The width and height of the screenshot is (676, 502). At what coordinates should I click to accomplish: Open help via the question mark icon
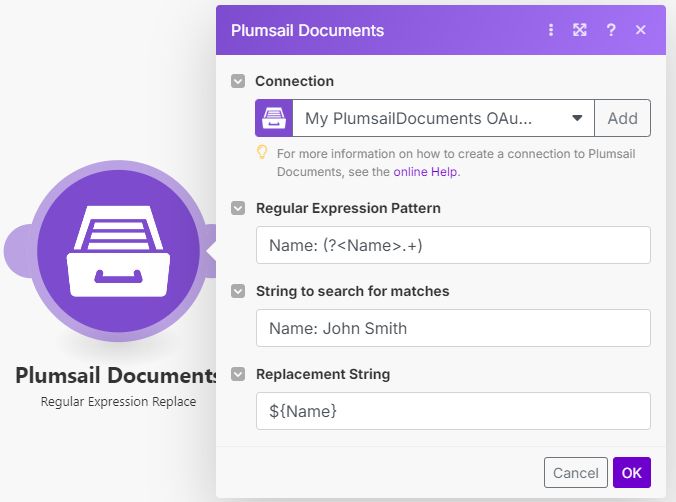610,30
